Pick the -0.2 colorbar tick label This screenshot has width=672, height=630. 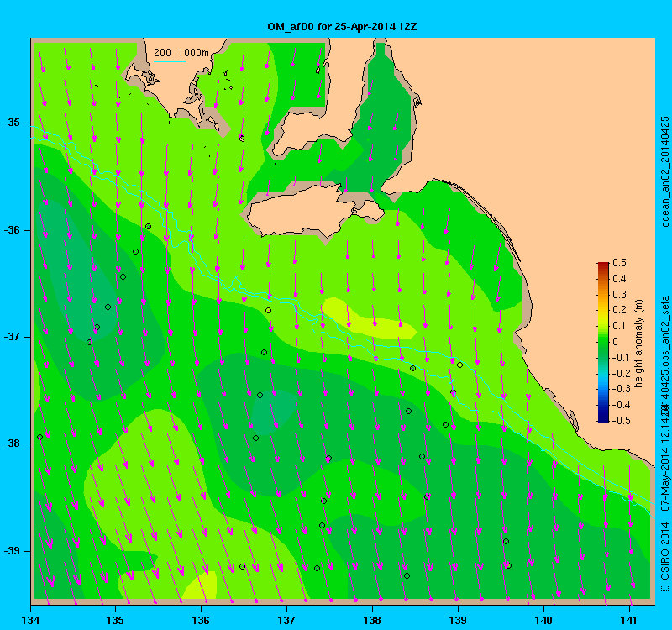[621, 373]
